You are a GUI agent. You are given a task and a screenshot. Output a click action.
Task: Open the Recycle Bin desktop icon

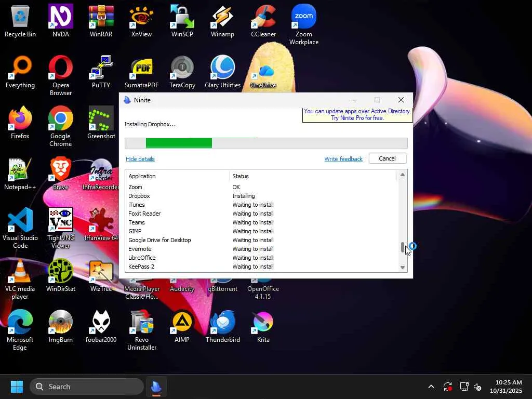click(x=20, y=21)
